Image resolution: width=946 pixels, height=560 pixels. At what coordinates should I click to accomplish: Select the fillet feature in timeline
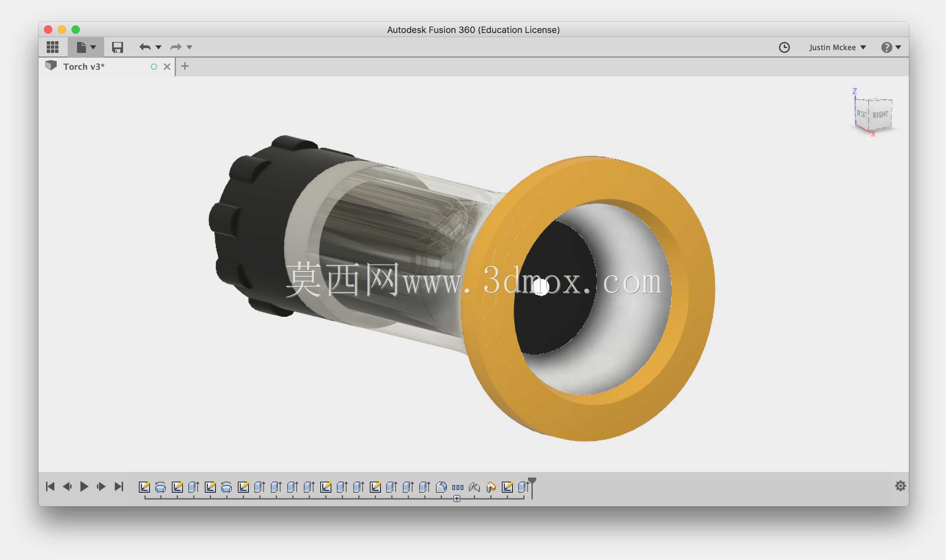[x=441, y=487]
